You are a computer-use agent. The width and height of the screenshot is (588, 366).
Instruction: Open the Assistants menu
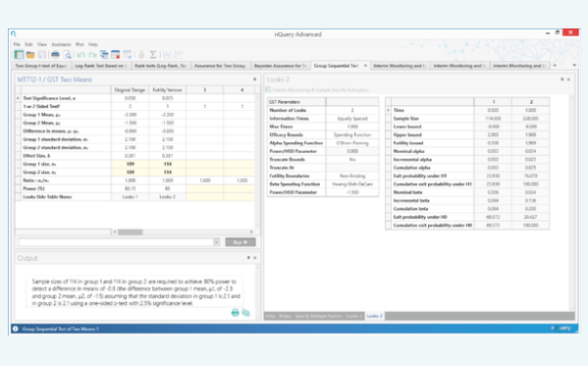click(61, 44)
